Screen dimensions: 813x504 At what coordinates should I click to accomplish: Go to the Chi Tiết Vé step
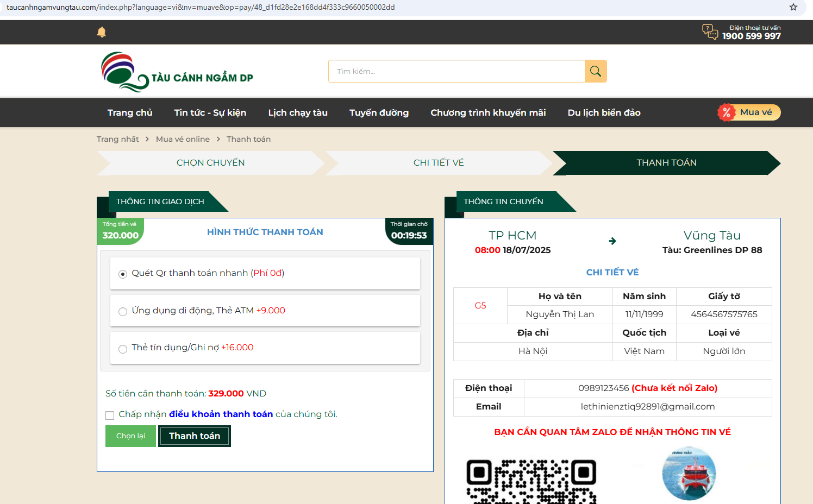[439, 163]
